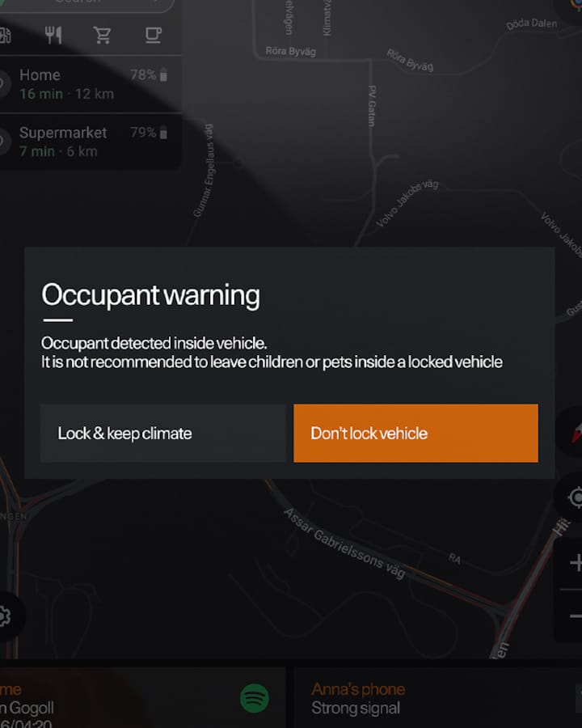The width and height of the screenshot is (582, 728).
Task: Choose Don't lock vehicle
Action: 415,433
